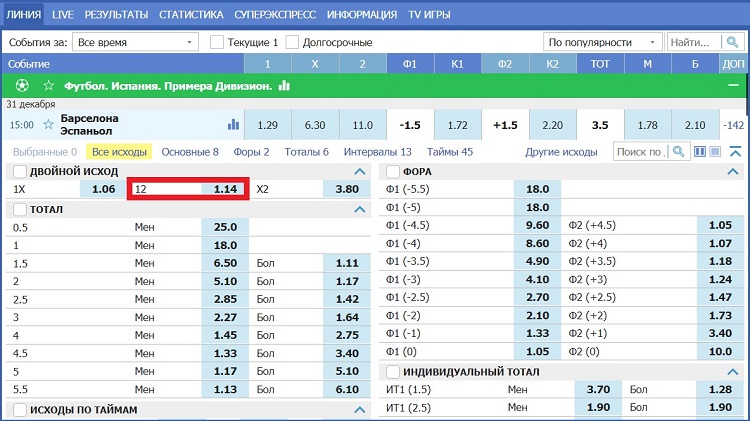
Task: Open the По популярности sort dropdown
Action: point(603,43)
